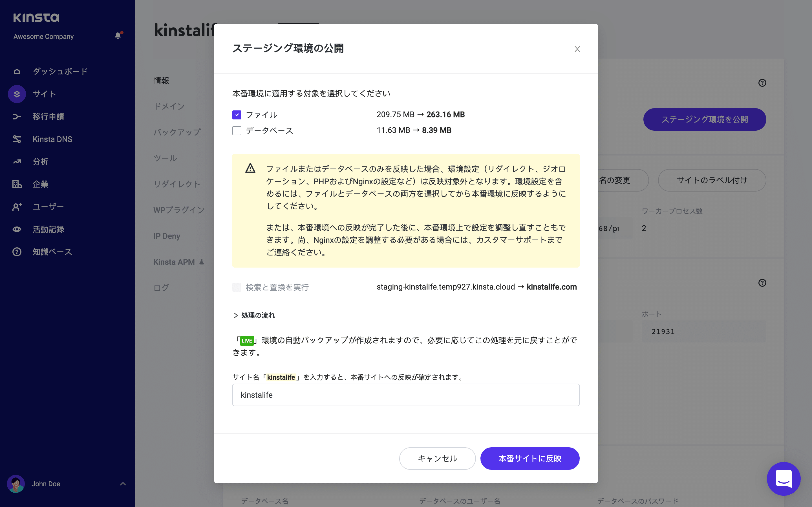
Task: Uncheck the ファイル checkbox
Action: pyautogui.click(x=237, y=115)
